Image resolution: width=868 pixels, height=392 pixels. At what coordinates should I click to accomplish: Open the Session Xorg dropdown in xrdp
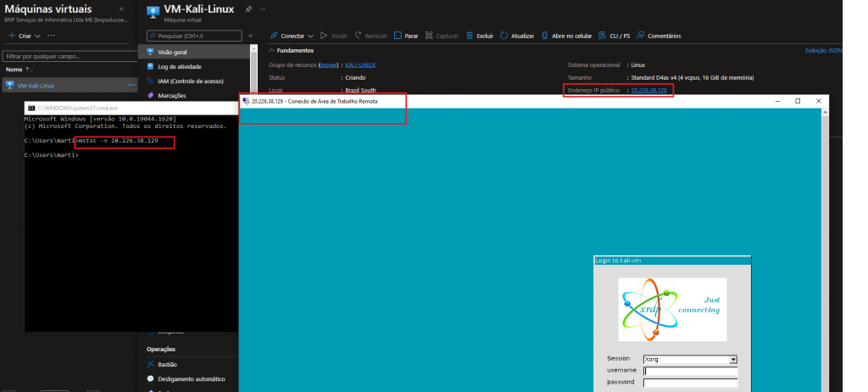pos(733,359)
